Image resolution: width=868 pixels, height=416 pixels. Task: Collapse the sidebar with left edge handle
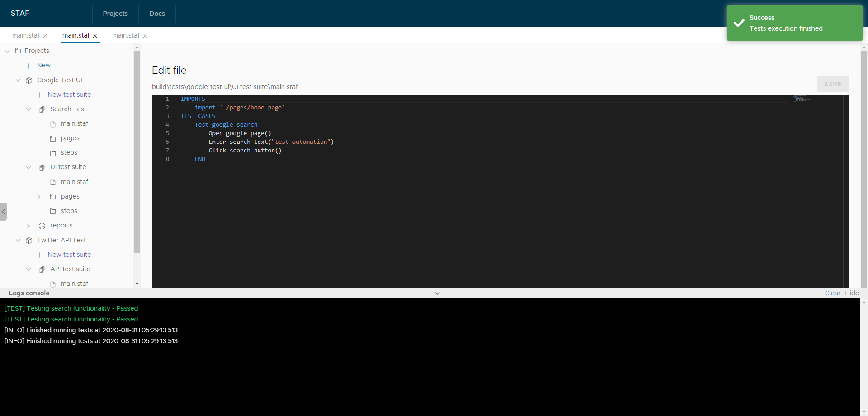pos(3,212)
